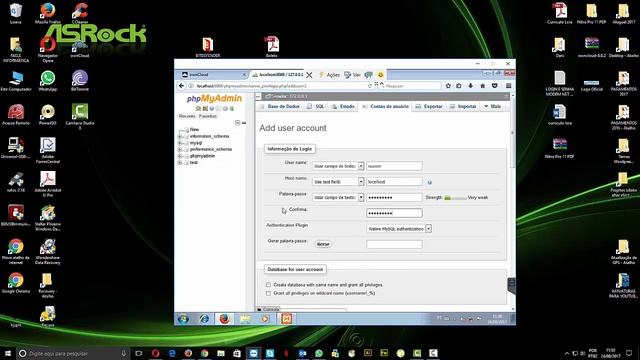
Task: Switch to the Base de Dados tab
Action: coord(280,107)
